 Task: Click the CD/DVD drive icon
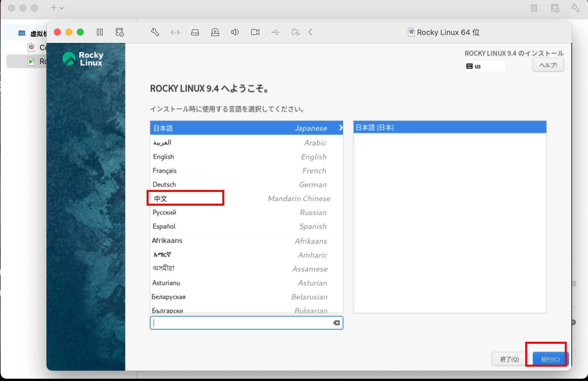pyautogui.click(x=215, y=32)
